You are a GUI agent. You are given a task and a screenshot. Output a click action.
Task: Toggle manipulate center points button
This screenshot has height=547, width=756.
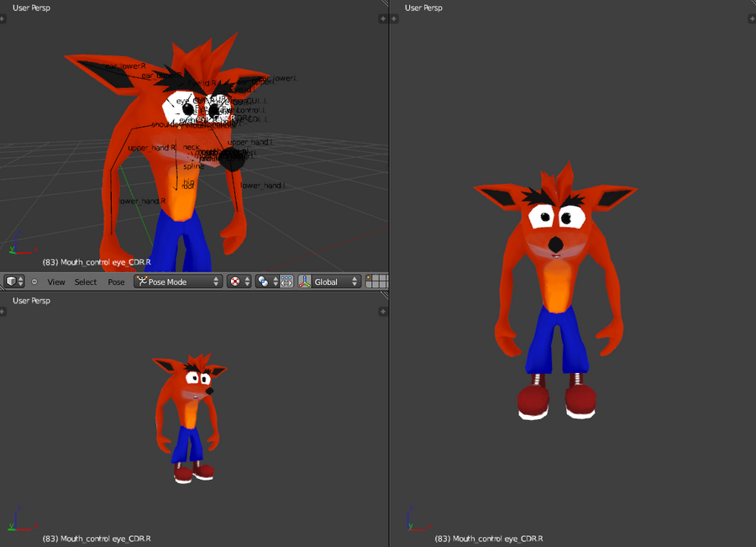point(286,281)
